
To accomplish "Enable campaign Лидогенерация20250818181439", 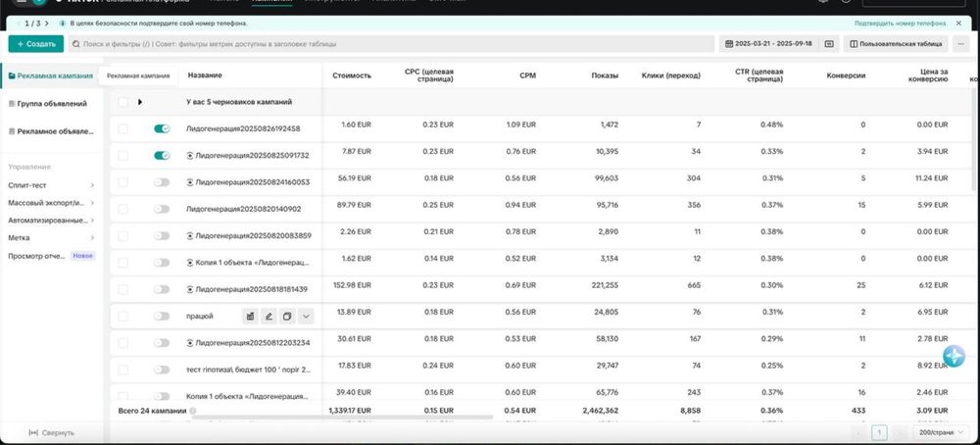I will (162, 289).
